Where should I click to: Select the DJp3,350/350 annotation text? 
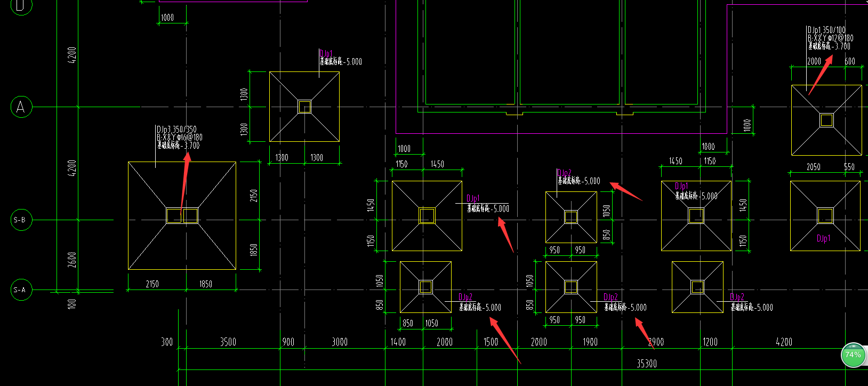pyautogui.click(x=176, y=129)
